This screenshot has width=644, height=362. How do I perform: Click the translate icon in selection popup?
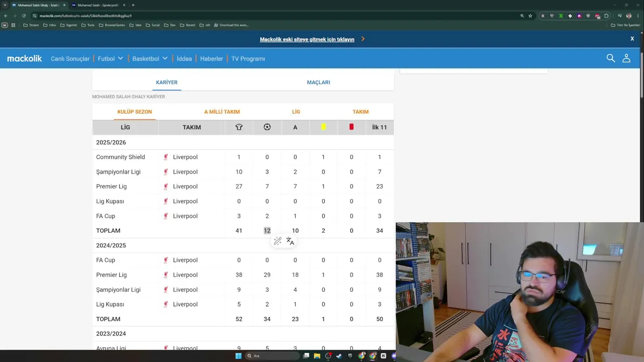tap(290, 241)
